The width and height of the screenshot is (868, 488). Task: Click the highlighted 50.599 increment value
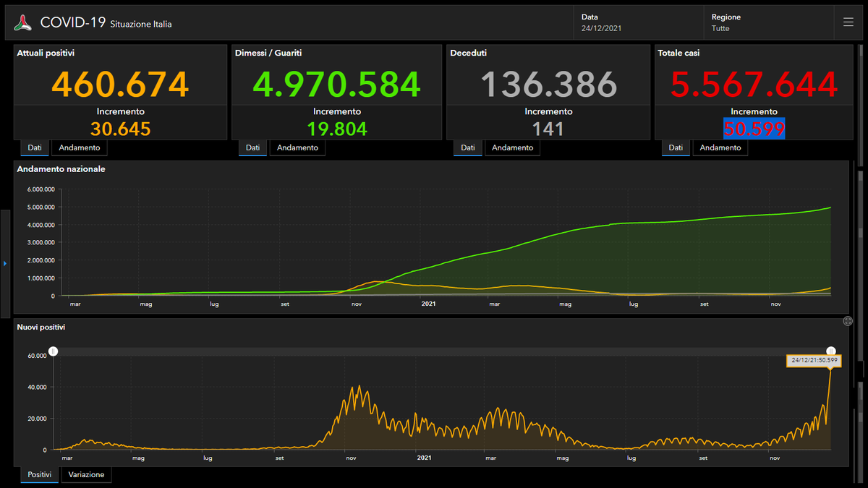pyautogui.click(x=754, y=129)
